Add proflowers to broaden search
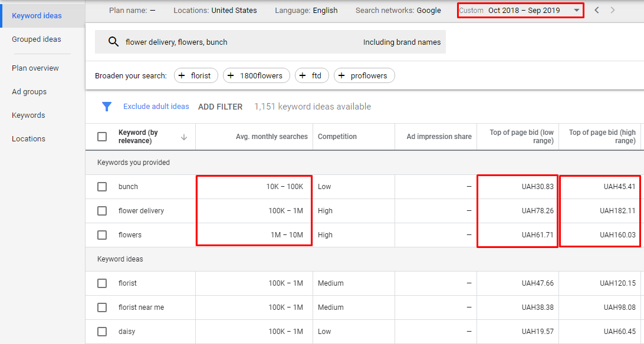This screenshot has height=344, width=644. click(364, 75)
